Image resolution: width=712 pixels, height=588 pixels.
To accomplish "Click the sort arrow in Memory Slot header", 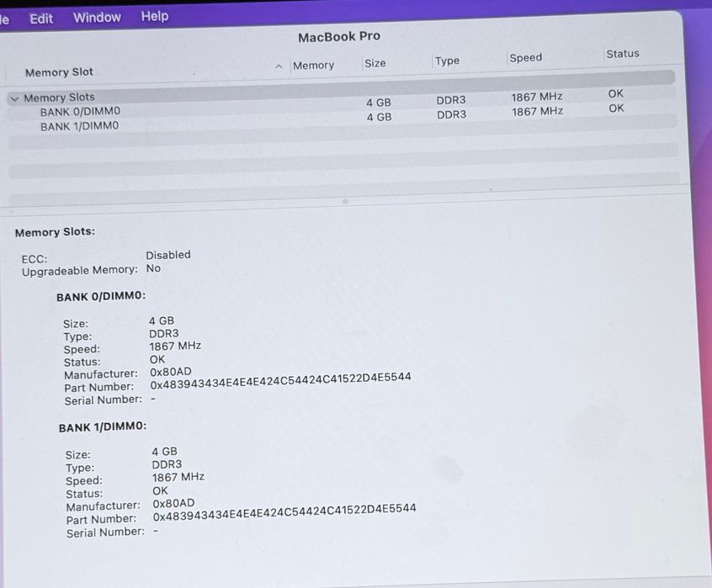I will (x=279, y=66).
